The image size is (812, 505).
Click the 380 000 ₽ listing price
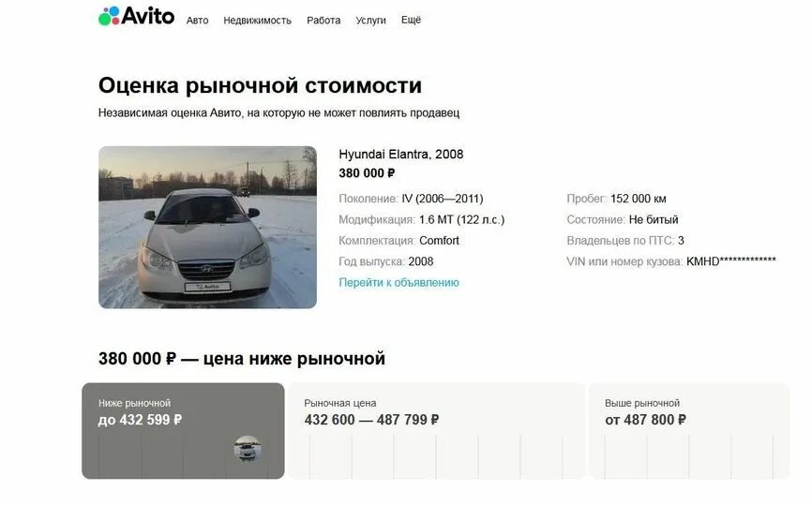click(367, 172)
